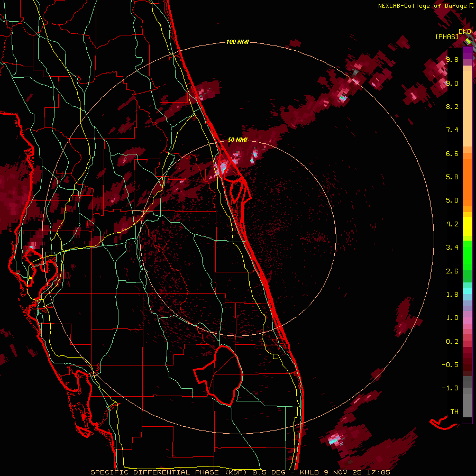Viewport: 476px width, 476px height.
Task: Click the 4.2 scale value
Action: pos(452,224)
